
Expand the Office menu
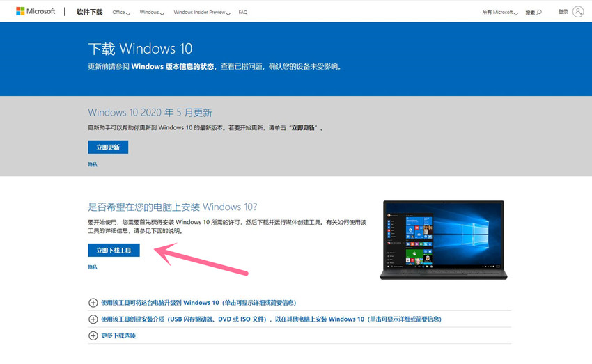(x=121, y=13)
